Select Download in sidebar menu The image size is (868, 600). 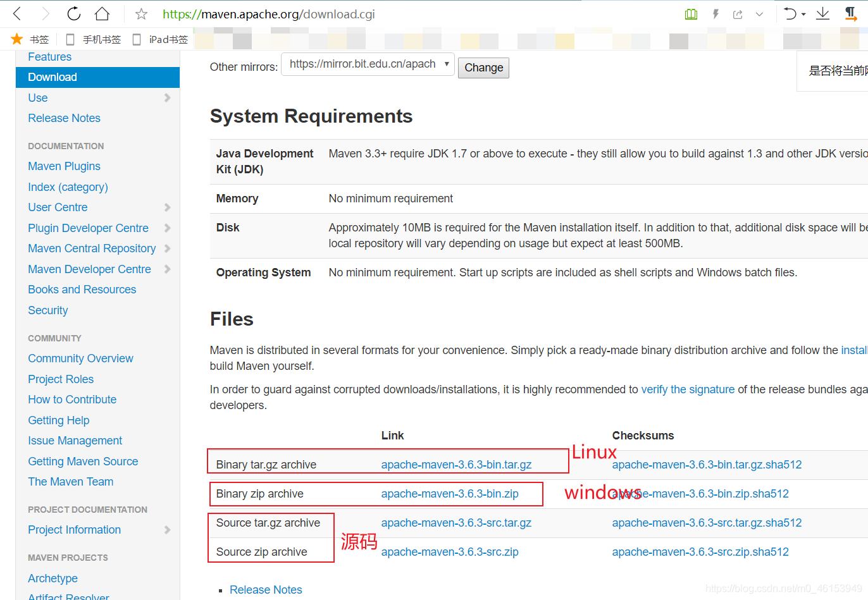pos(97,77)
